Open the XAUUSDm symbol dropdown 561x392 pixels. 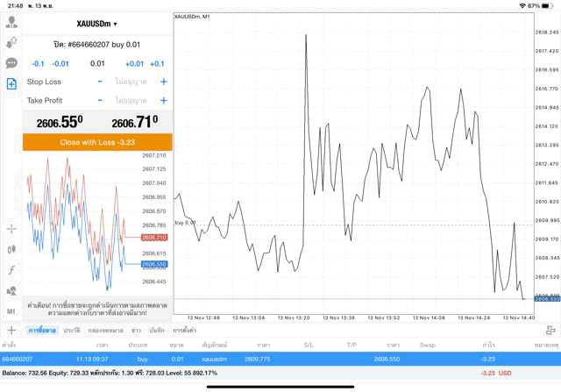(x=96, y=24)
